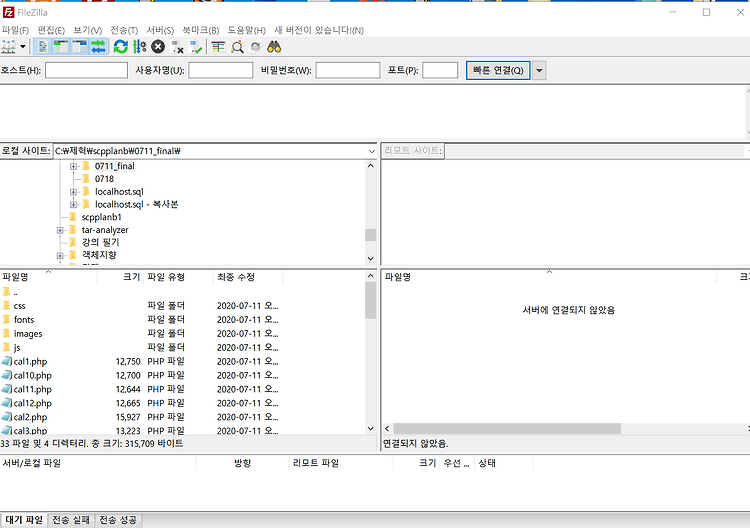Select the 강의 필기 folder in tree

[100, 242]
